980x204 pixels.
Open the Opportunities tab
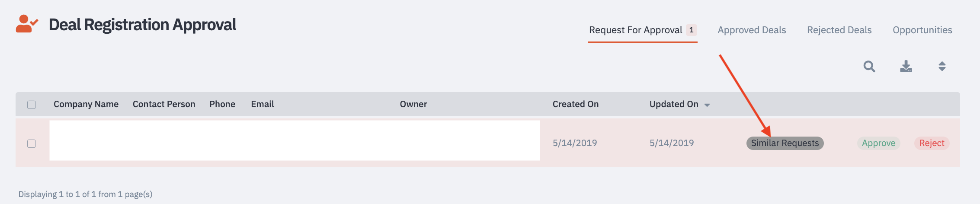pos(922,30)
